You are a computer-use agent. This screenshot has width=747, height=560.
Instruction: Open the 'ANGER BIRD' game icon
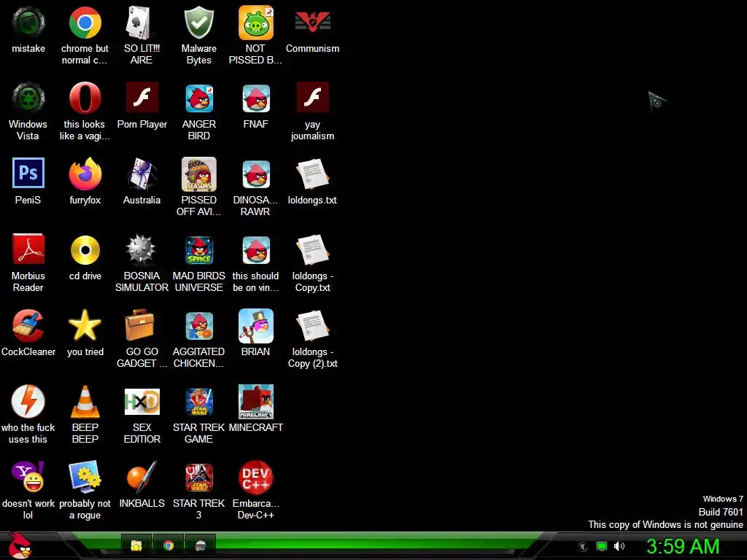(x=199, y=98)
